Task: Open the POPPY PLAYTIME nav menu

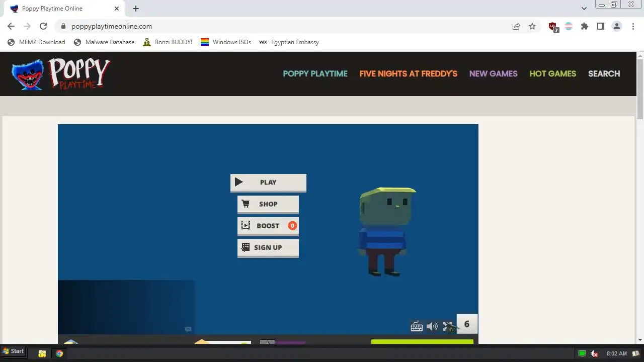Action: click(315, 73)
